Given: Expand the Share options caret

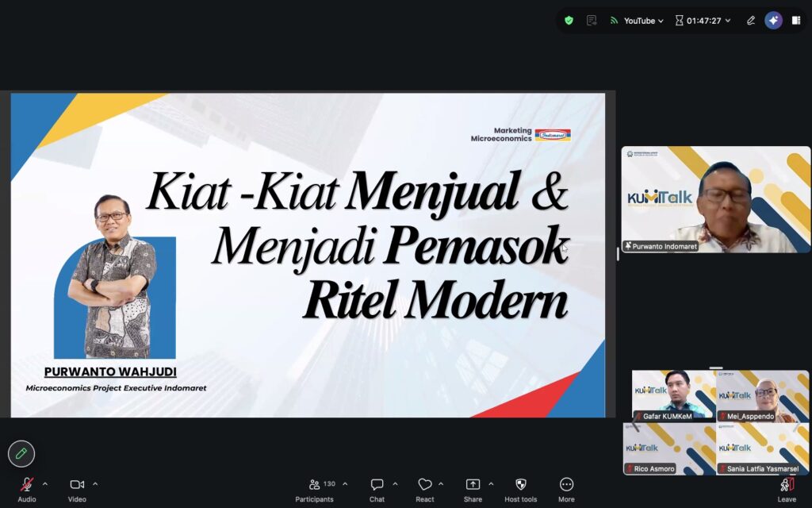Looking at the screenshot, I should point(491,484).
